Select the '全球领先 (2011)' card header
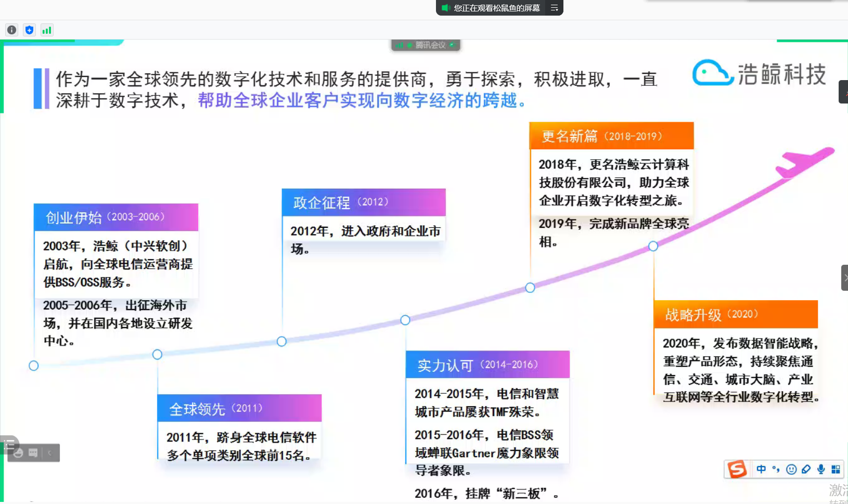 point(239,409)
